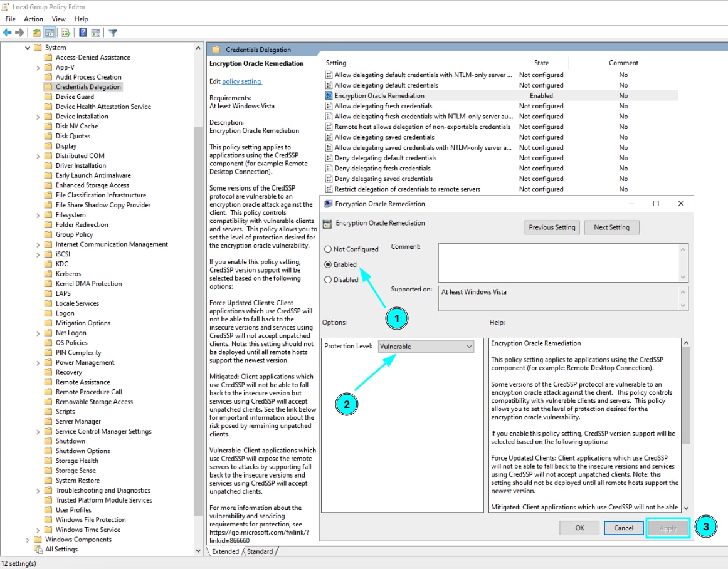Open the Action menu
The height and width of the screenshot is (569, 728).
pyautogui.click(x=33, y=19)
